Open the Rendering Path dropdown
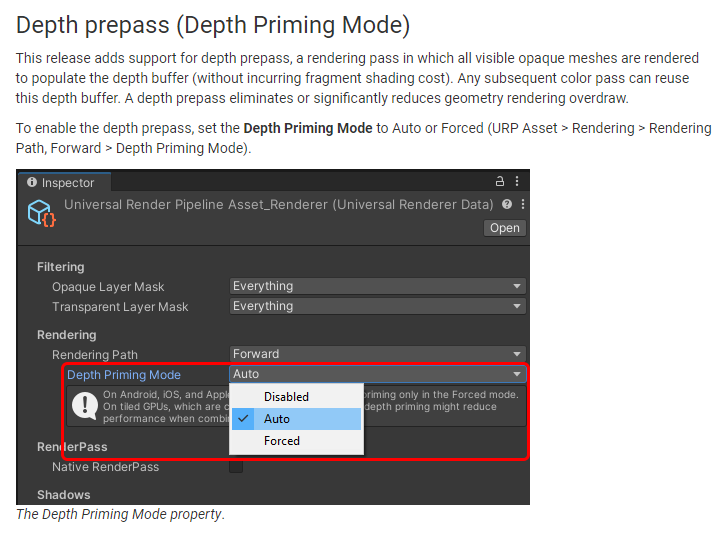This screenshot has width=726, height=537. click(377, 354)
